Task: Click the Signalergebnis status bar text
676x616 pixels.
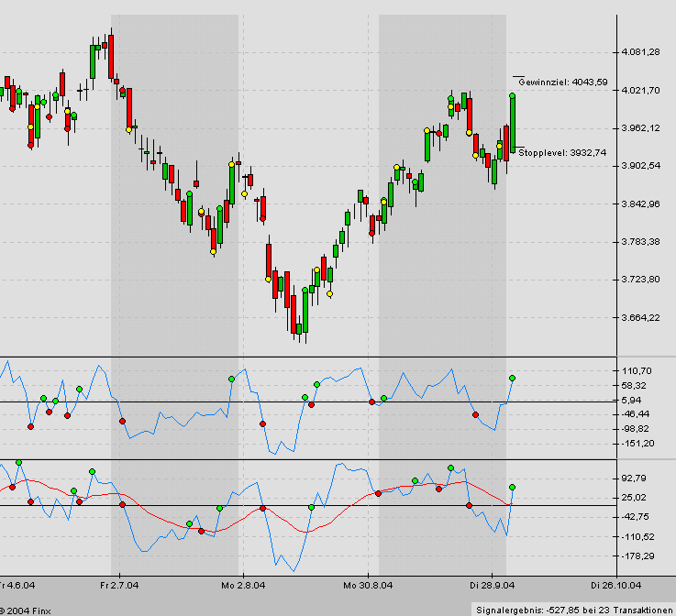Action: pyautogui.click(x=574, y=609)
